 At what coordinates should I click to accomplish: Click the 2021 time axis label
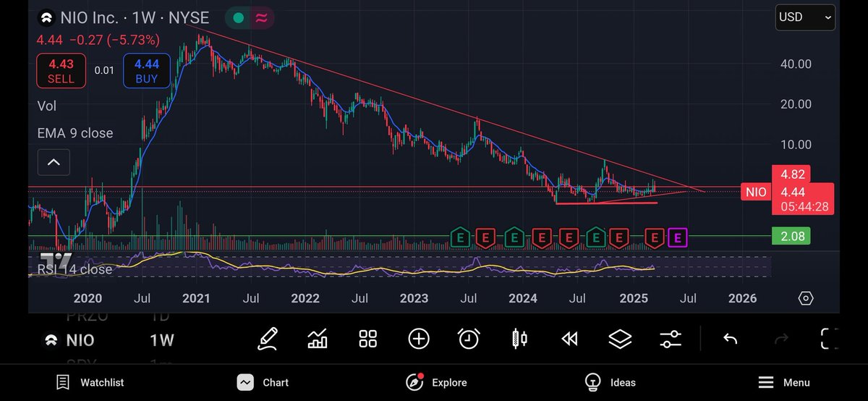click(197, 298)
